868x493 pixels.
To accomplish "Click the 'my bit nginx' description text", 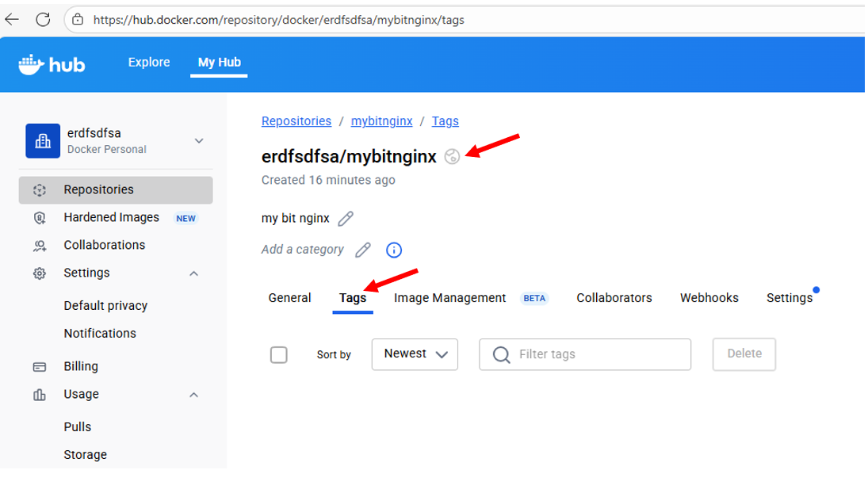I will tap(295, 219).
